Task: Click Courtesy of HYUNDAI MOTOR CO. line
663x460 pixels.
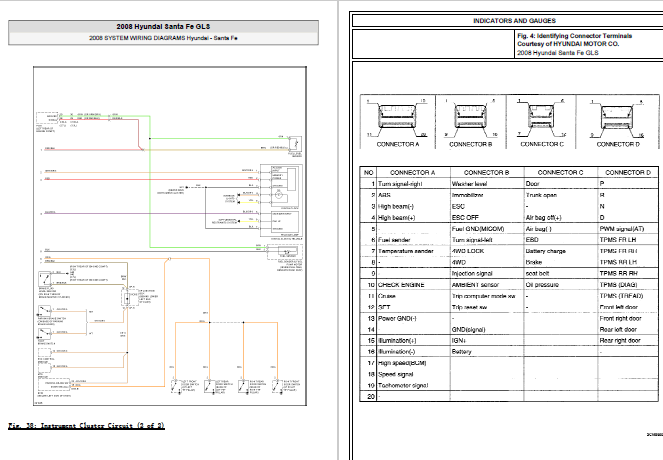Action: coord(568,44)
